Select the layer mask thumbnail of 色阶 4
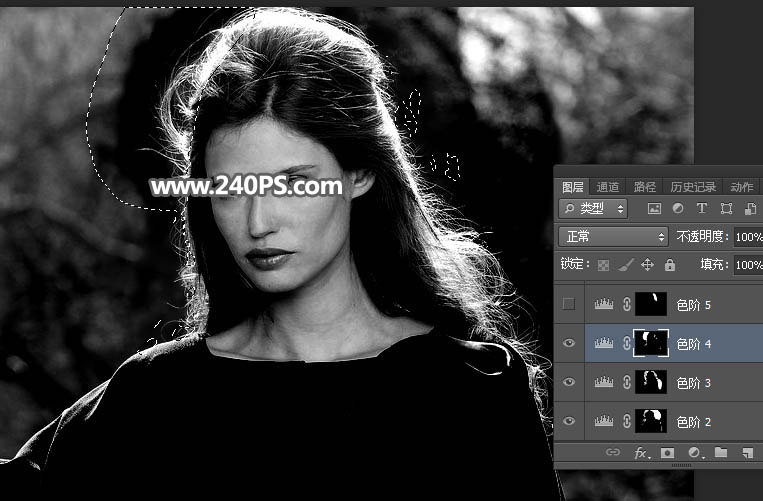Screen dimensions: 763x501 point(651,343)
